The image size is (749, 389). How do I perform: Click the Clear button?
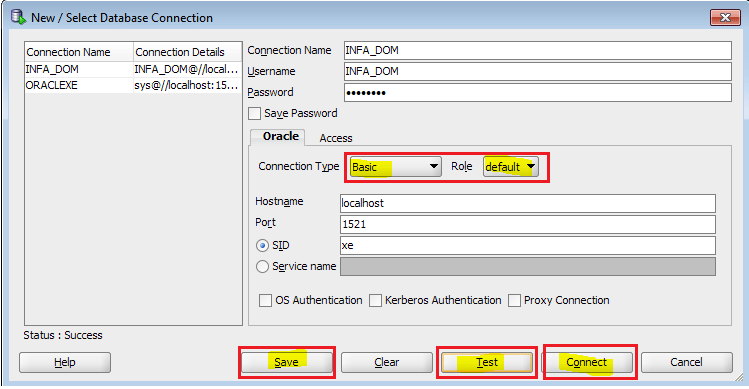386,362
